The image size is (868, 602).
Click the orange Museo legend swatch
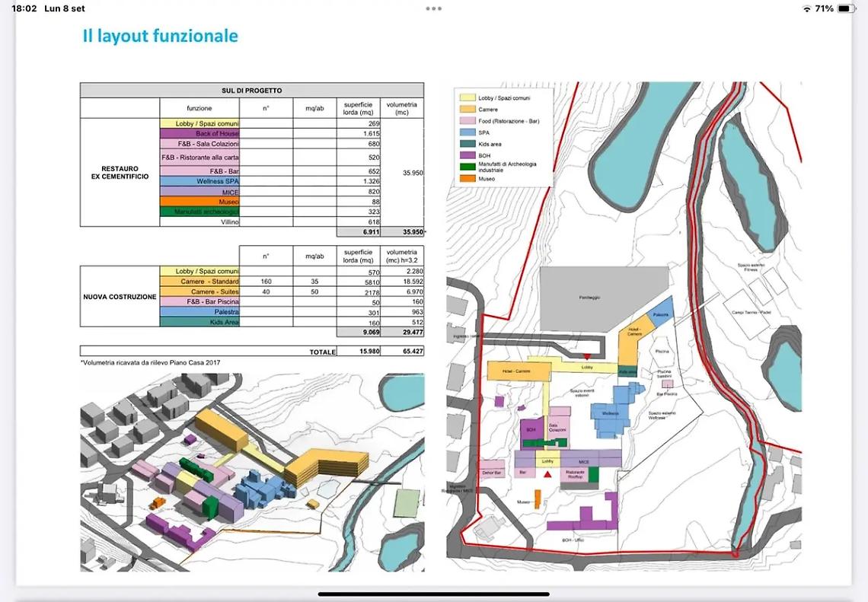(x=464, y=178)
